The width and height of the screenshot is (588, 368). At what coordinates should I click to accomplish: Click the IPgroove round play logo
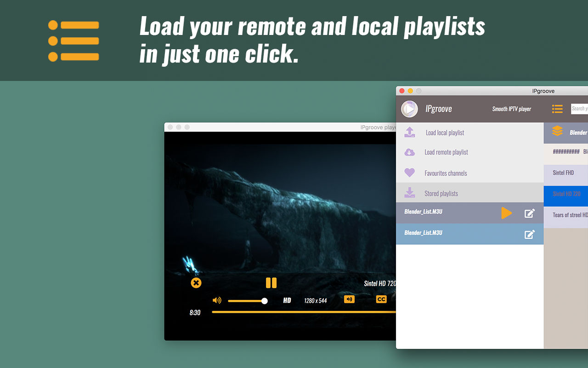[x=409, y=109]
